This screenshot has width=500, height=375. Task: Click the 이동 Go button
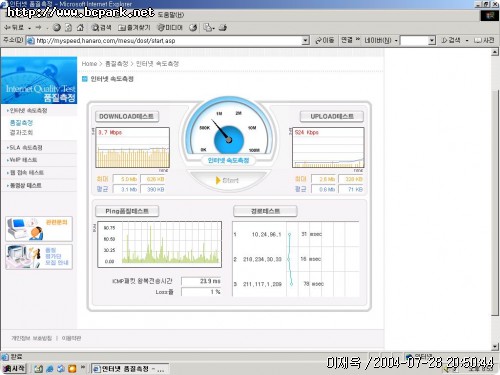click(325, 40)
